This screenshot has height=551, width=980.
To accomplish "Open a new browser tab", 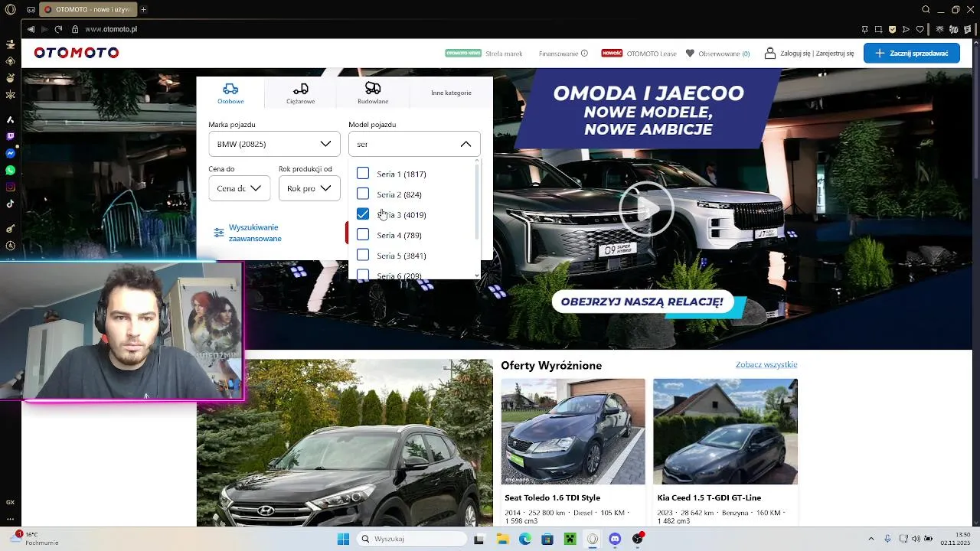I will (x=143, y=9).
